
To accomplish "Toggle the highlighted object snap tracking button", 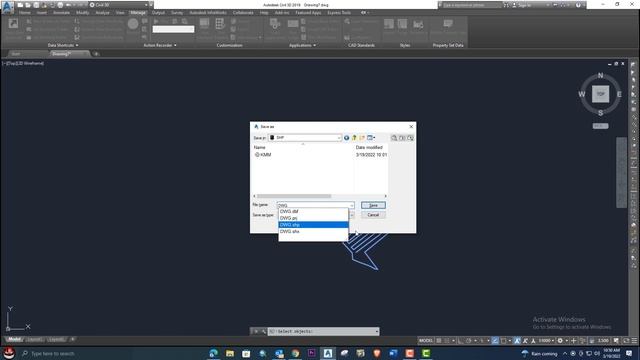I will click(495, 340).
